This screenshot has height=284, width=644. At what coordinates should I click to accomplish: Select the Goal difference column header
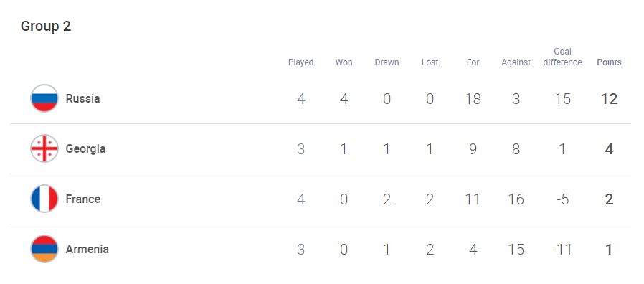click(x=562, y=57)
